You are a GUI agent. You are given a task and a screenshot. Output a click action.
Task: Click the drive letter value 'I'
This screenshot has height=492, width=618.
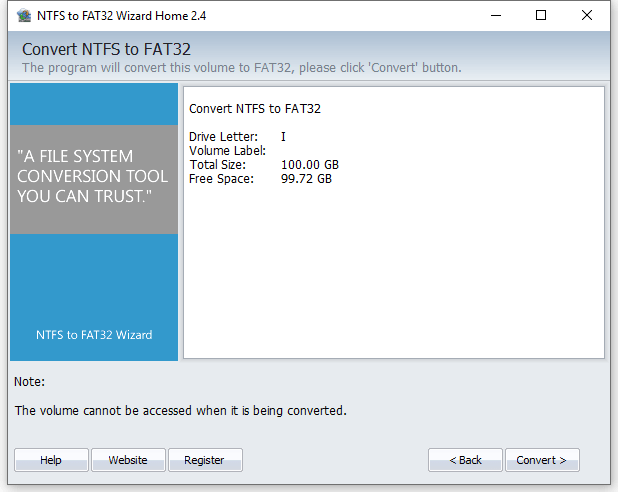click(x=283, y=137)
